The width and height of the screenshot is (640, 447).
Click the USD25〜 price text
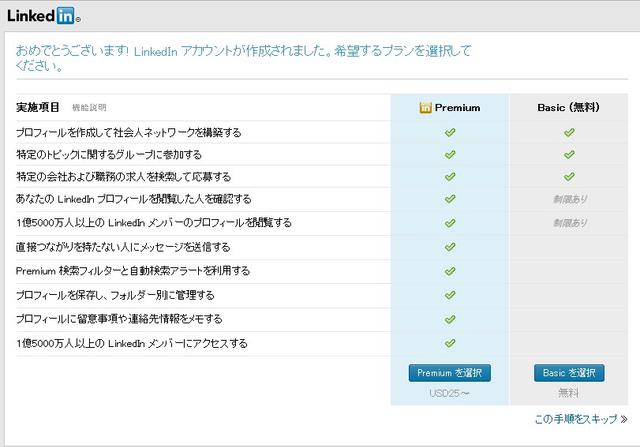click(x=450, y=393)
